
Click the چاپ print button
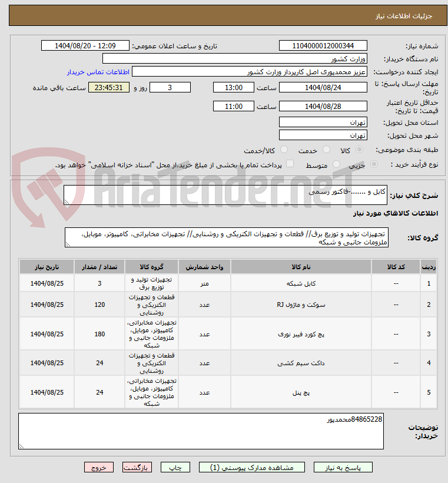pos(175,467)
